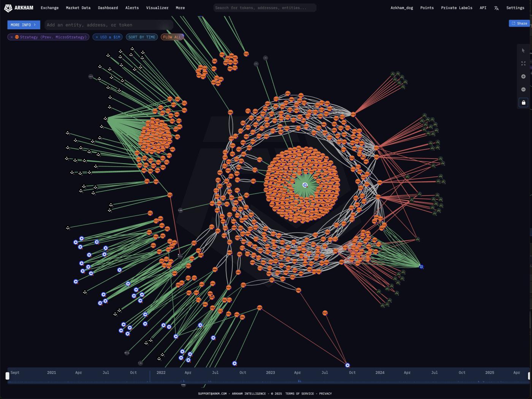Screen dimensions: 532x399
Task: Open the More menu in navigation
Action: click(180, 8)
